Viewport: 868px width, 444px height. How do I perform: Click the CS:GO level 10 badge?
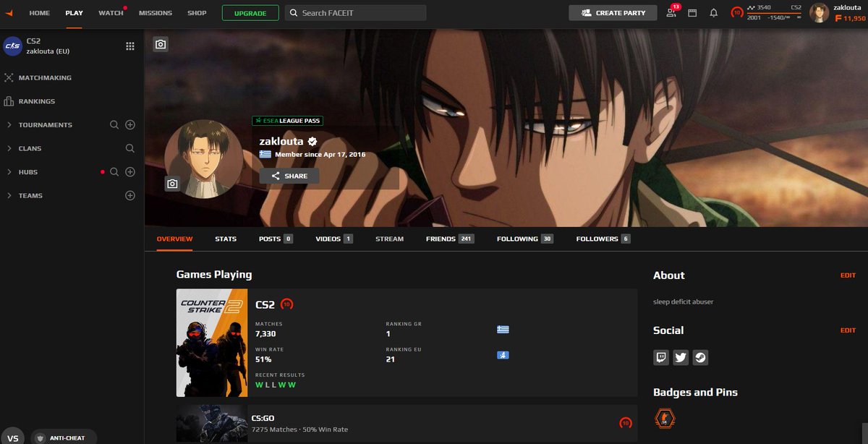[x=626, y=423]
